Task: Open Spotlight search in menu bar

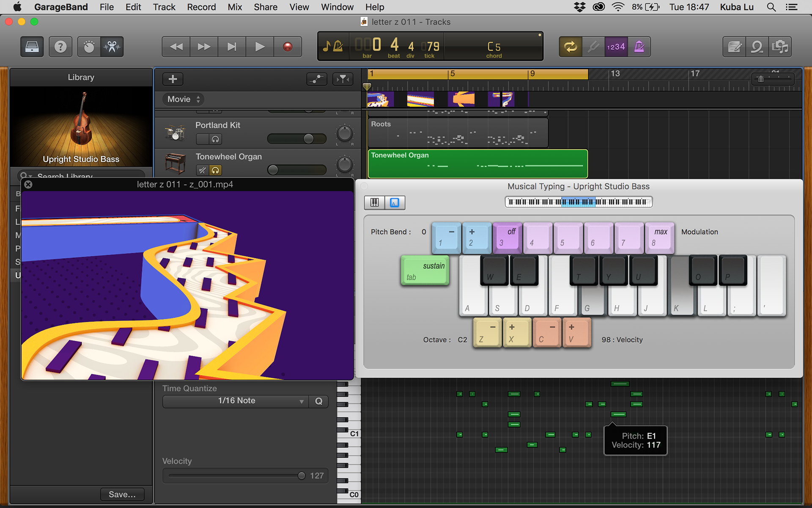Action: coord(771,7)
